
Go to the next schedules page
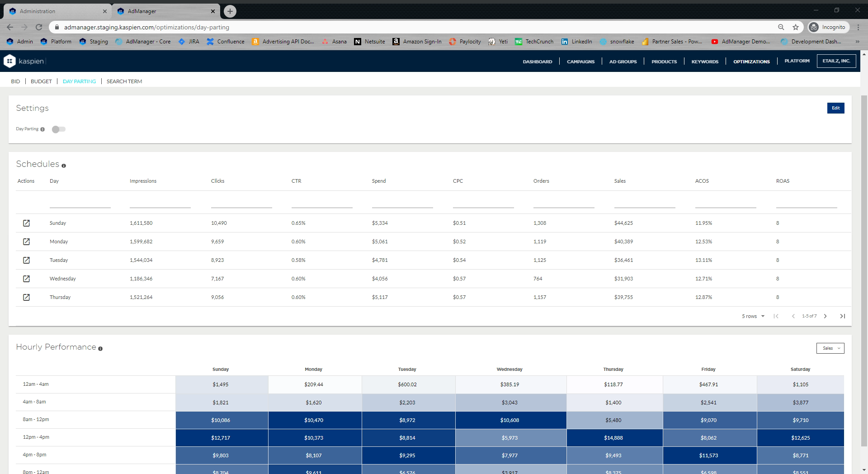825,316
